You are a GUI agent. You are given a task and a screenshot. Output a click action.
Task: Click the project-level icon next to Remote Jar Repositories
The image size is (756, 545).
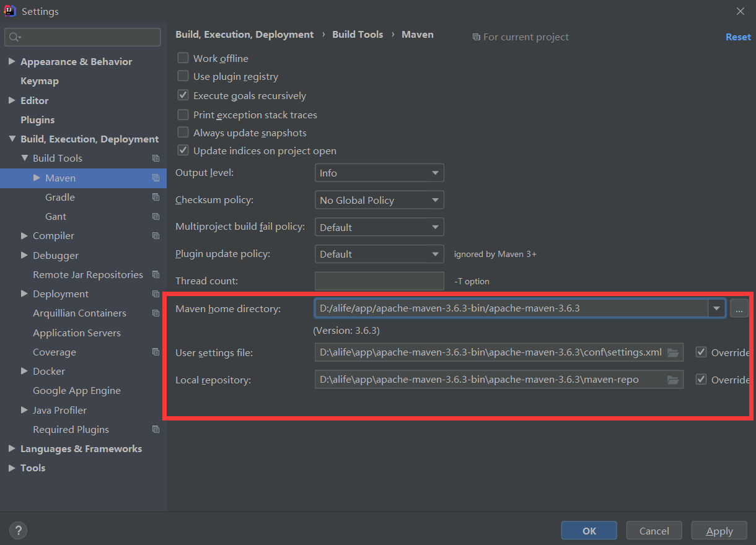pyautogui.click(x=156, y=274)
